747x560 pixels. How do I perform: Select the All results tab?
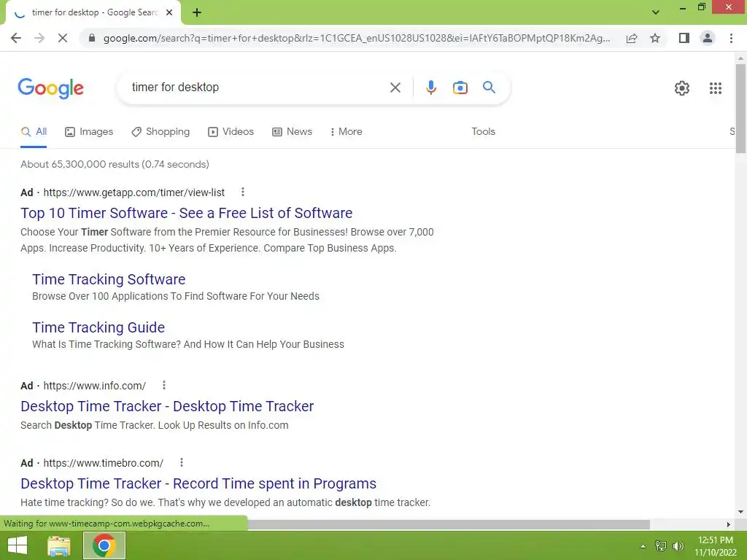pos(34,131)
